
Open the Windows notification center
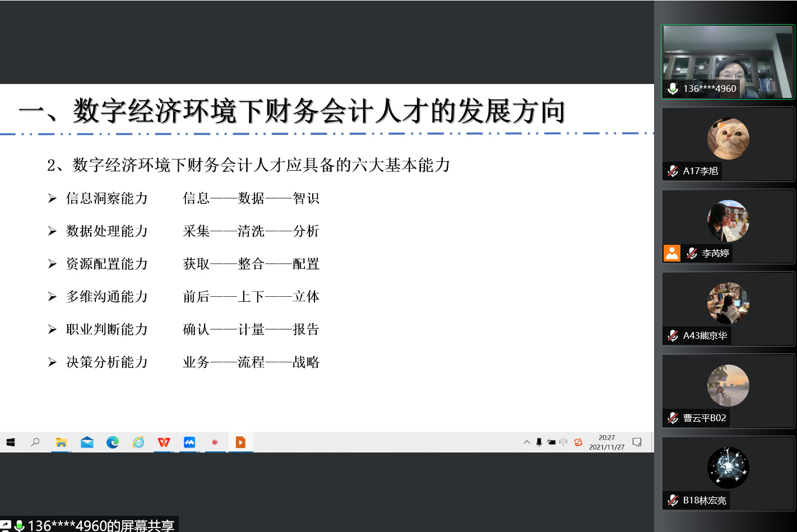[637, 442]
